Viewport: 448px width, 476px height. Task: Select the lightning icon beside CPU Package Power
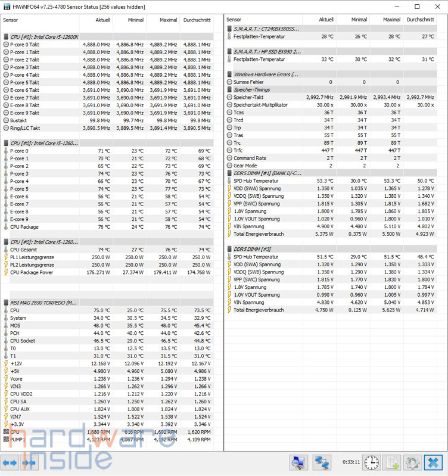6,272
